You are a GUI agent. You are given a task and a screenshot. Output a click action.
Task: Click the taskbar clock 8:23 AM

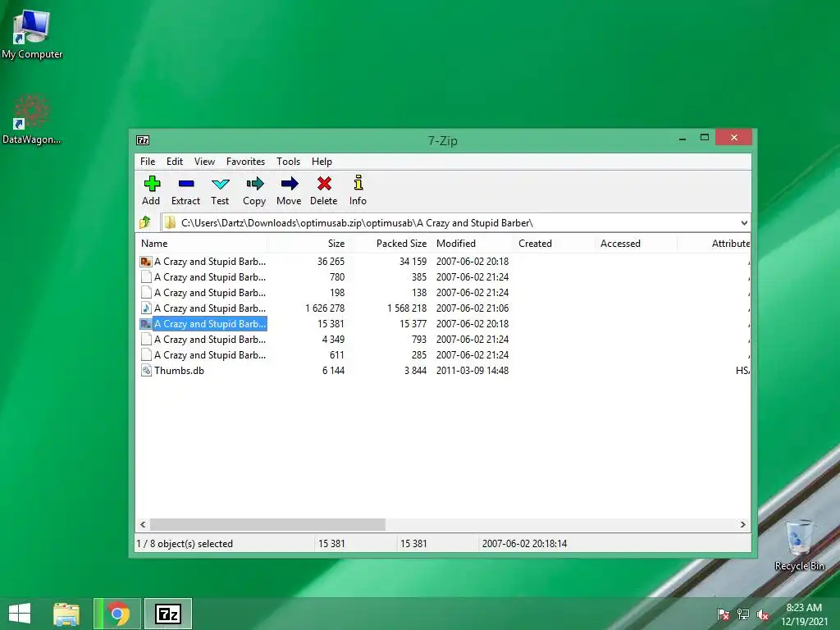(804, 608)
